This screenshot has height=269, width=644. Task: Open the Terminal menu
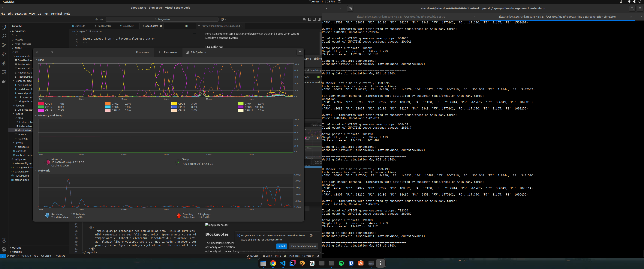click(56, 14)
